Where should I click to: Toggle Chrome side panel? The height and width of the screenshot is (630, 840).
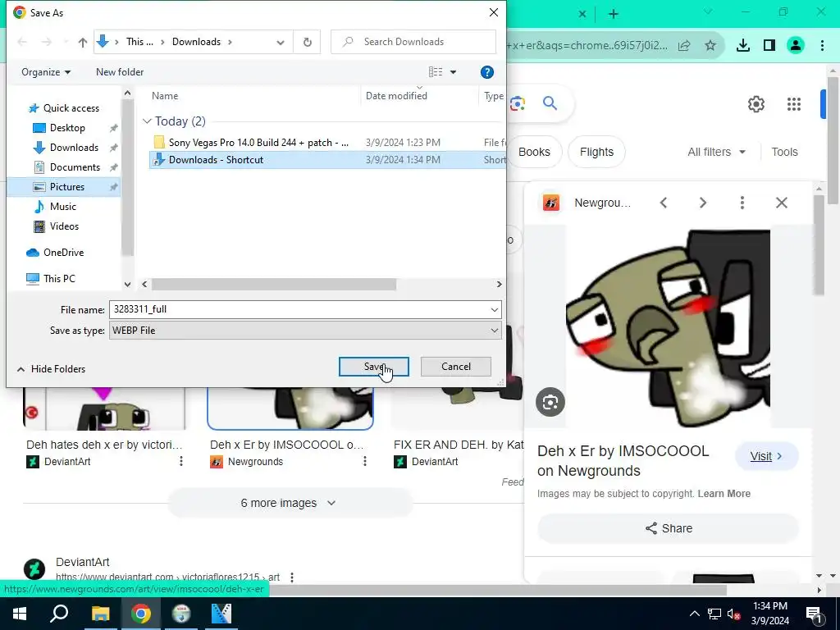[x=769, y=46]
